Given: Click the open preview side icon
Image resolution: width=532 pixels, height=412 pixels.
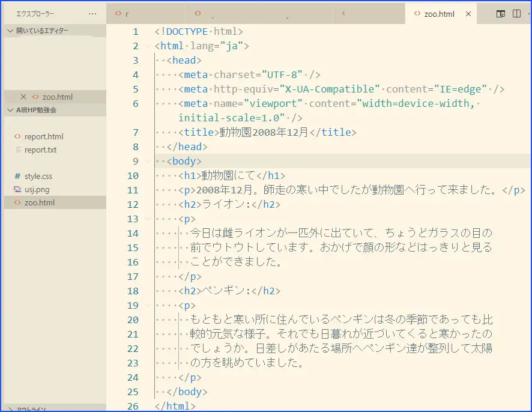Looking at the screenshot, I should tap(501, 14).
